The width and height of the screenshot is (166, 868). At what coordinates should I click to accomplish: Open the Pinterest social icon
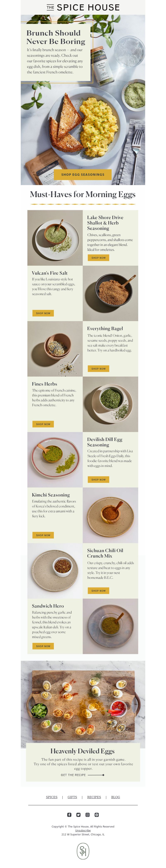click(x=97, y=815)
